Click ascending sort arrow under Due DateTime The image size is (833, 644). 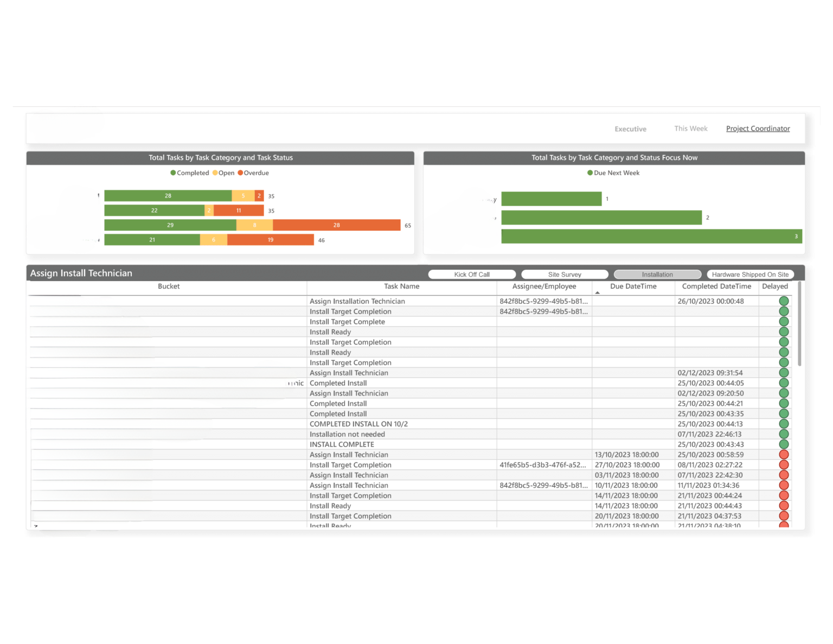(x=598, y=292)
